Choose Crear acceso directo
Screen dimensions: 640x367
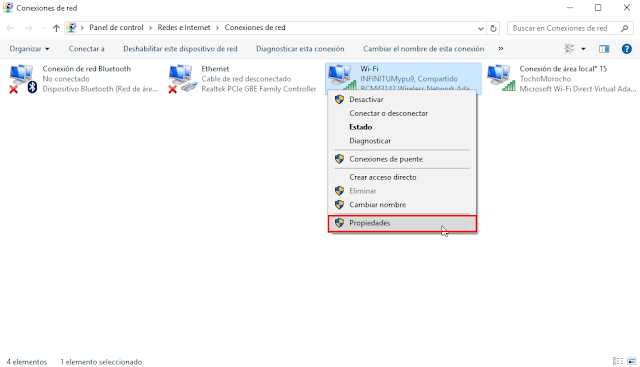pos(402,177)
